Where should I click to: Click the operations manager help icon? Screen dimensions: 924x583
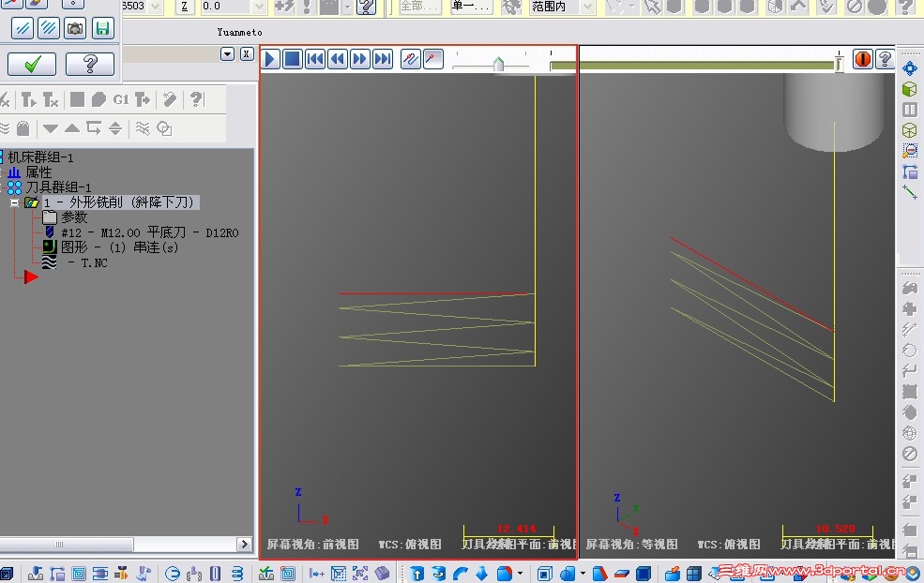(196, 99)
